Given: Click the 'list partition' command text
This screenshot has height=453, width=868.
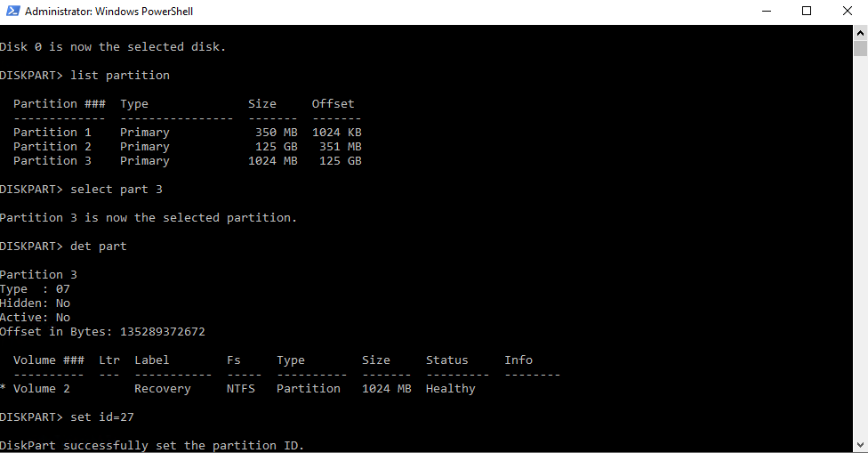Looking at the screenshot, I should [x=120, y=76].
